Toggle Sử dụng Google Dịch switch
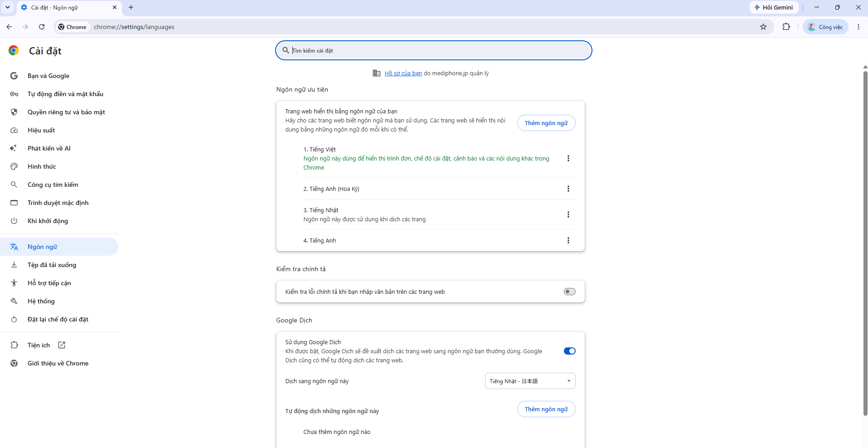 click(x=569, y=351)
